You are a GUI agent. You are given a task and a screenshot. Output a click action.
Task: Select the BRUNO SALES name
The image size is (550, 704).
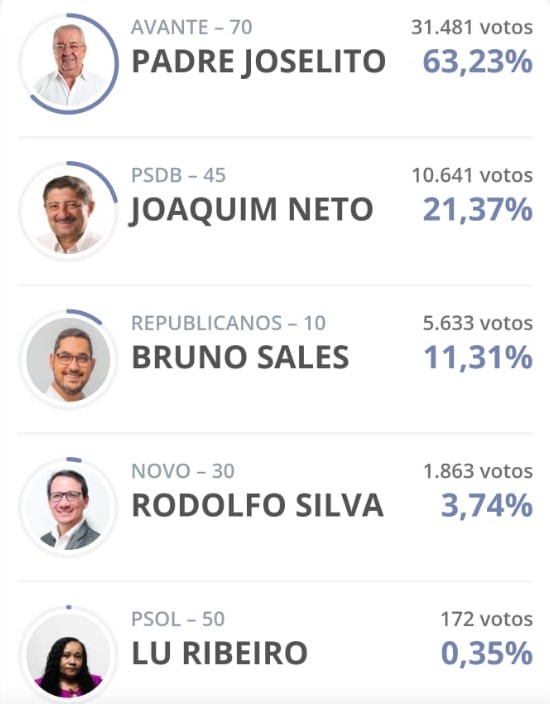click(240, 357)
